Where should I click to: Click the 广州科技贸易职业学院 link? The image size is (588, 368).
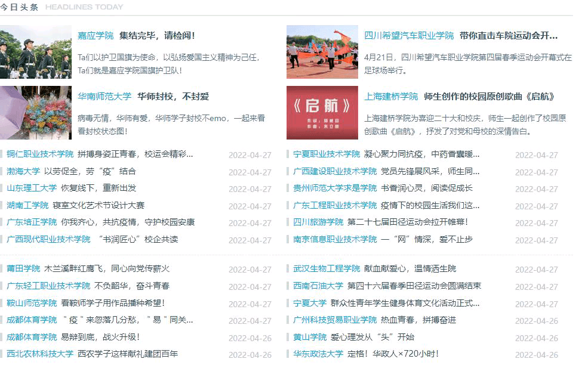click(335, 320)
